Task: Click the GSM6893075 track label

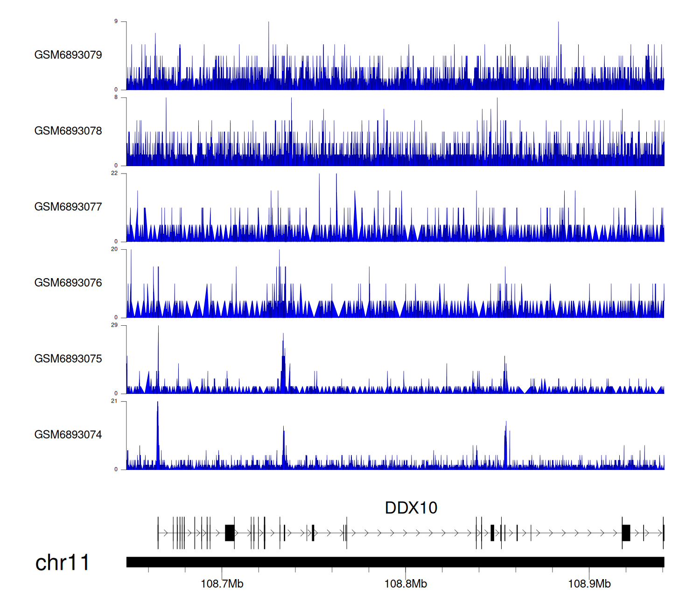Action: pyautogui.click(x=68, y=359)
